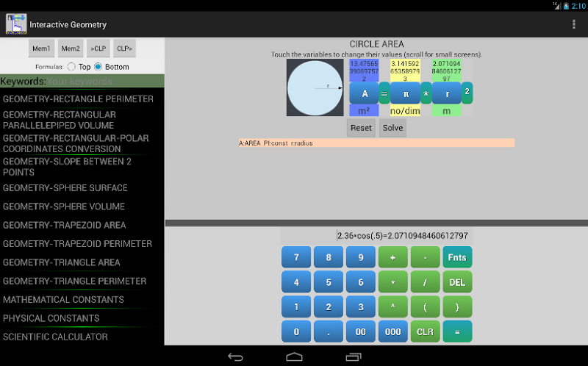Open GEOMETRY-SPHERE VOLUME from the list

(x=64, y=207)
